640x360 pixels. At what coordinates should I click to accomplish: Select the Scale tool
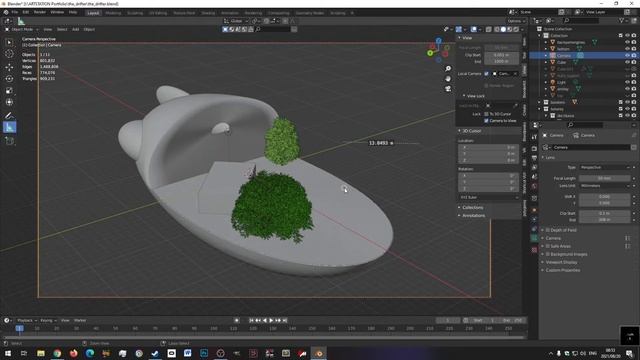[9, 91]
